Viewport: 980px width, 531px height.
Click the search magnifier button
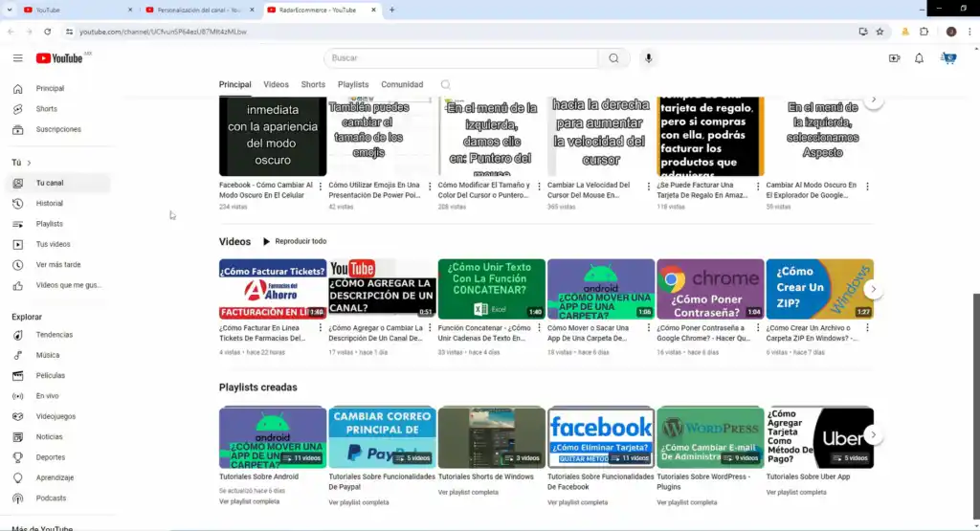point(613,58)
